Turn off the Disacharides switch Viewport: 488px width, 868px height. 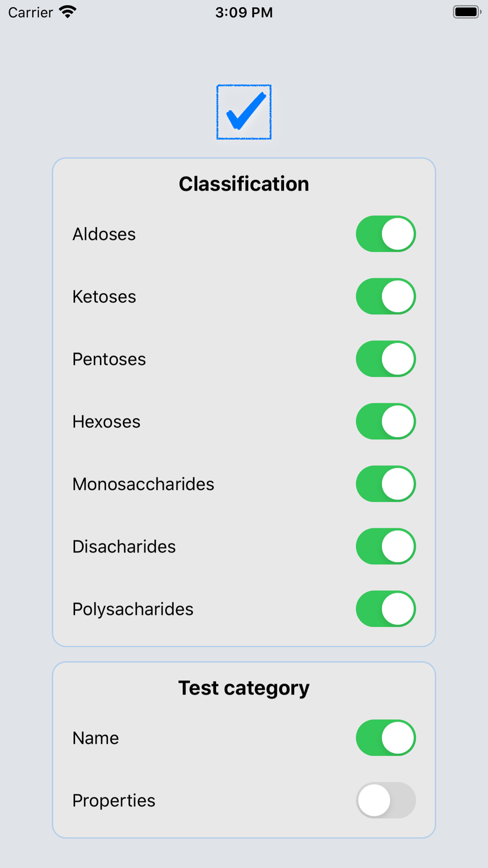pos(386,546)
